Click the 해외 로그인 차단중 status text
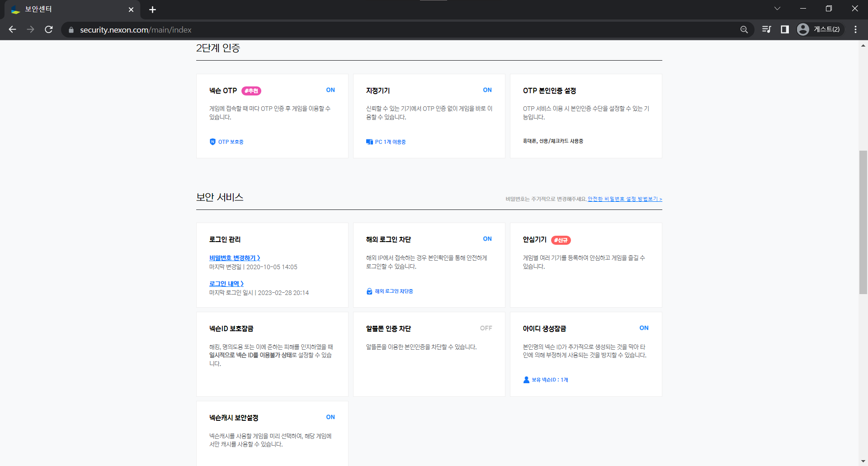 click(394, 291)
